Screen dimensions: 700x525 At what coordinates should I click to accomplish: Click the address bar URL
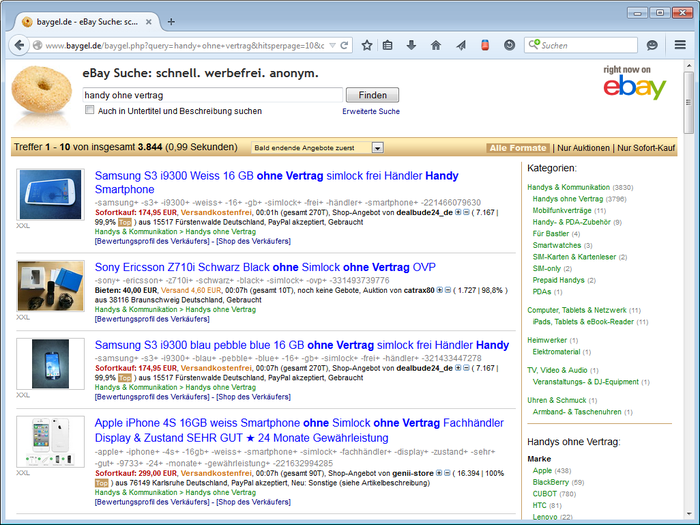click(x=185, y=46)
